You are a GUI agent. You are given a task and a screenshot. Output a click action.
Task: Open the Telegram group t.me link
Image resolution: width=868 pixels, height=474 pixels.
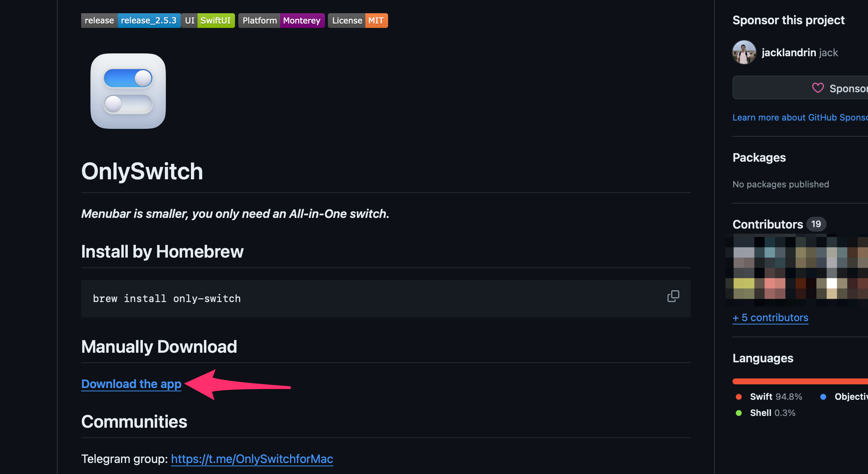[x=252, y=459]
